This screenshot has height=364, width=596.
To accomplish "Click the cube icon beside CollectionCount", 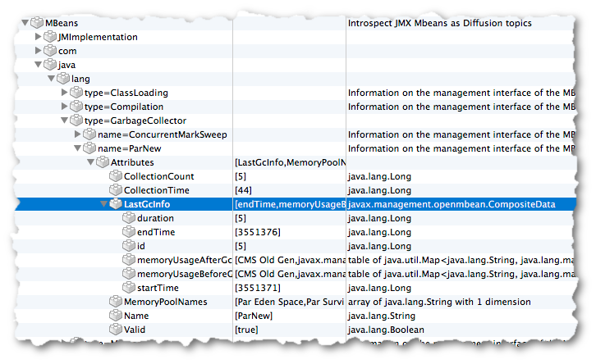I will [x=116, y=176].
